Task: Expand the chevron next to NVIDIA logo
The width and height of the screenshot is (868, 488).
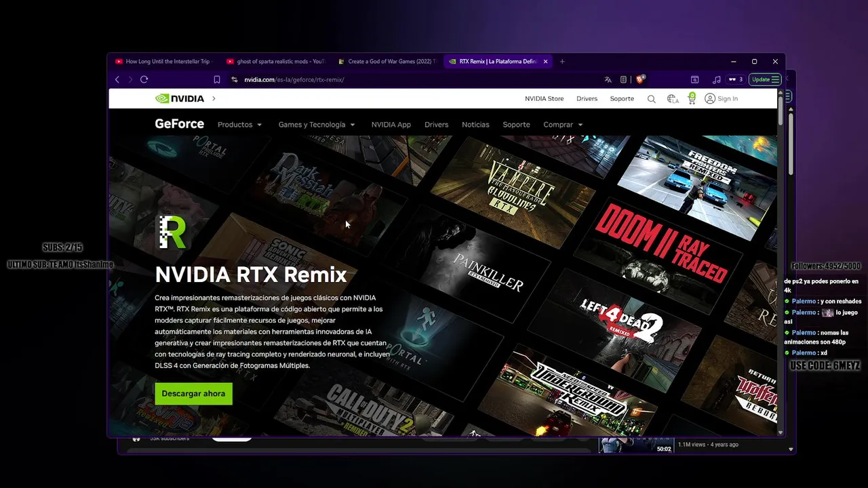Action: point(214,98)
